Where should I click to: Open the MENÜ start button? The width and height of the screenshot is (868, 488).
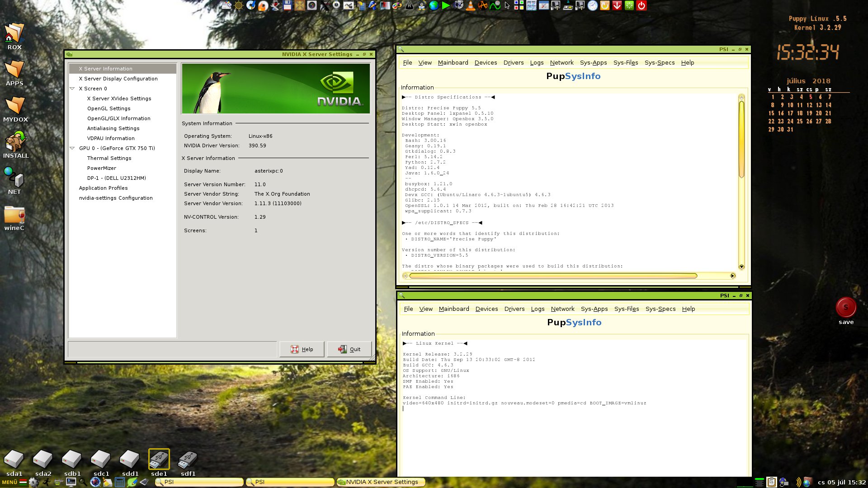(x=14, y=482)
